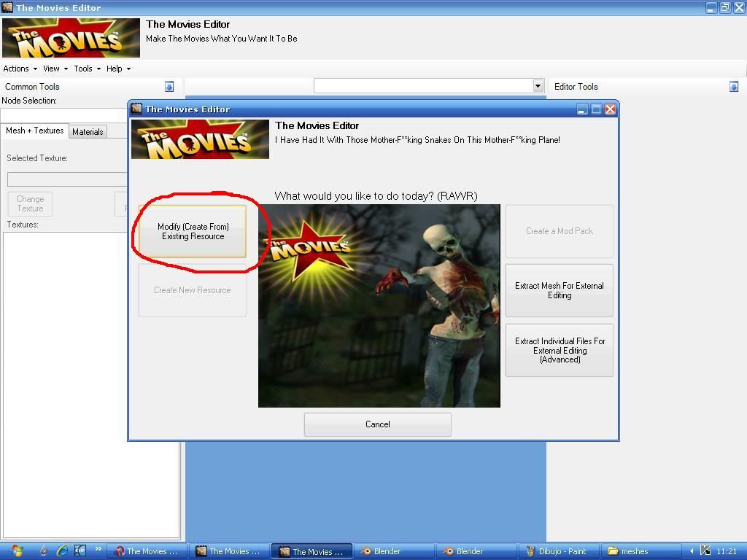Open the Actions menu
Screen dimensions: 747x560
tap(20, 69)
